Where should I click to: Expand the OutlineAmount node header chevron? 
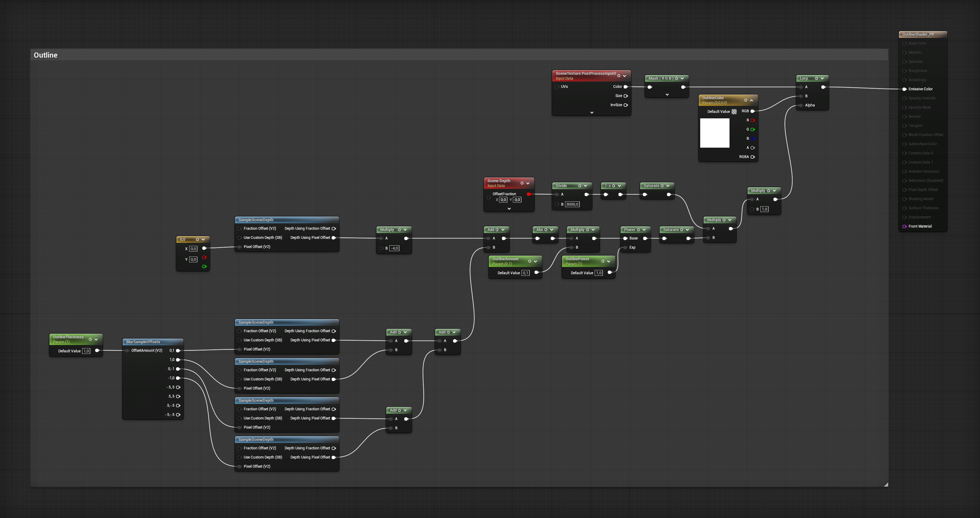coord(535,261)
